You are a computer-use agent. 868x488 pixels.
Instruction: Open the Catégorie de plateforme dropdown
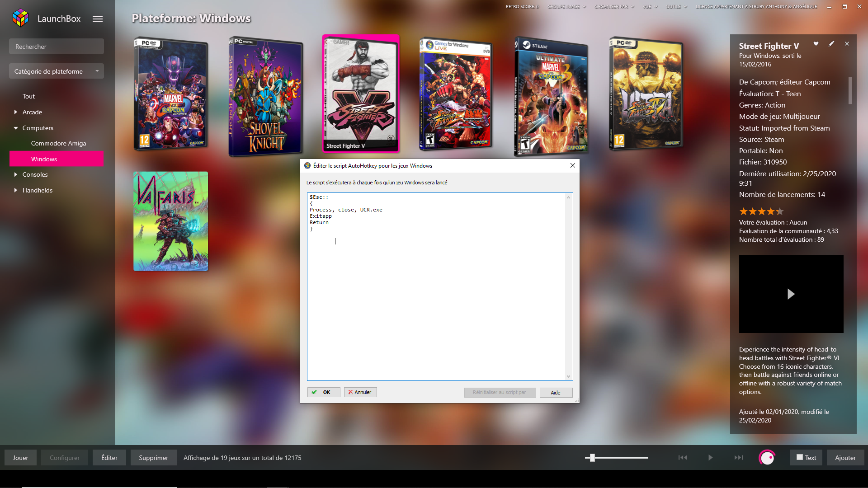click(57, 71)
